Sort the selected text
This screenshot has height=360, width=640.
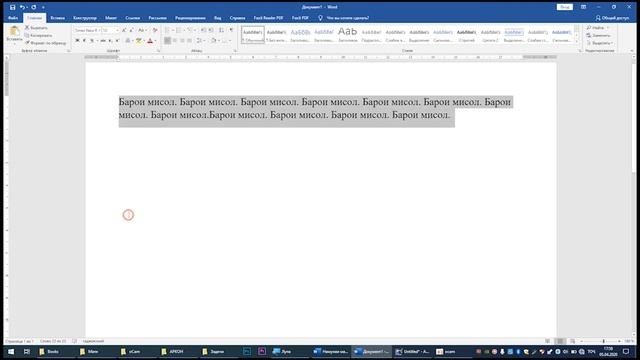pos(221,30)
